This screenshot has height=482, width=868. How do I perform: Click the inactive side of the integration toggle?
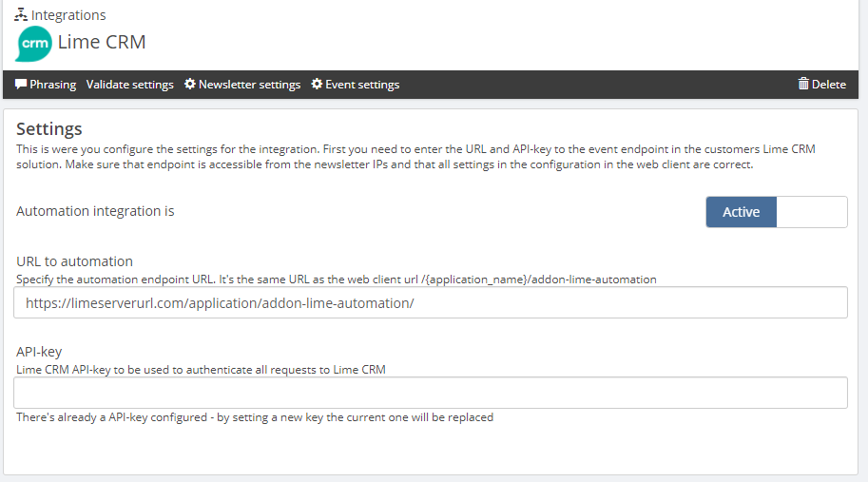tap(812, 212)
